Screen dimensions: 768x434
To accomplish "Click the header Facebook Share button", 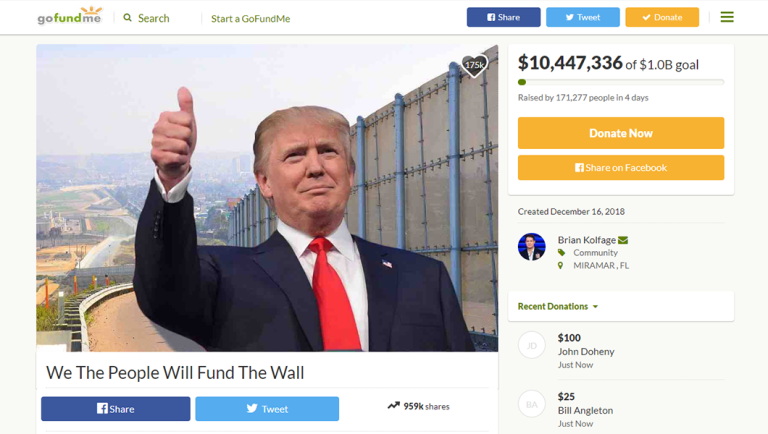I will [503, 17].
